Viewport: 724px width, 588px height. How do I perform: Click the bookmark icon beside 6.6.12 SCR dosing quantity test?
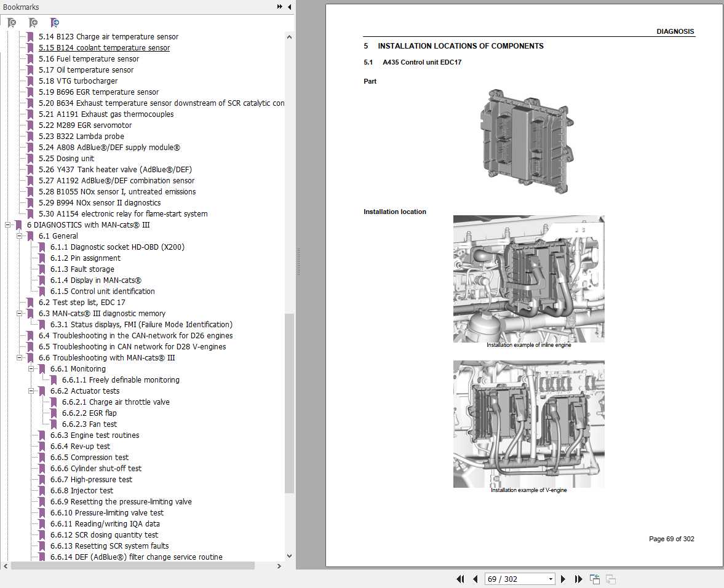tap(42, 535)
